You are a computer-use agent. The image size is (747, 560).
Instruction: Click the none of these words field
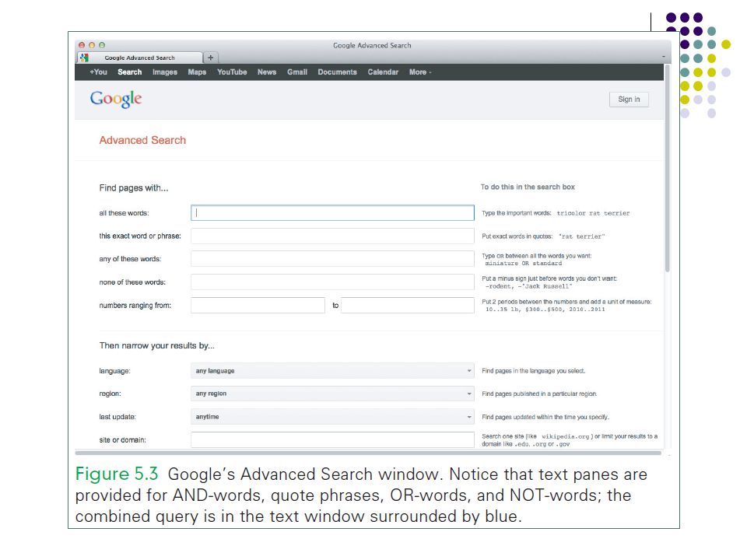click(x=332, y=282)
